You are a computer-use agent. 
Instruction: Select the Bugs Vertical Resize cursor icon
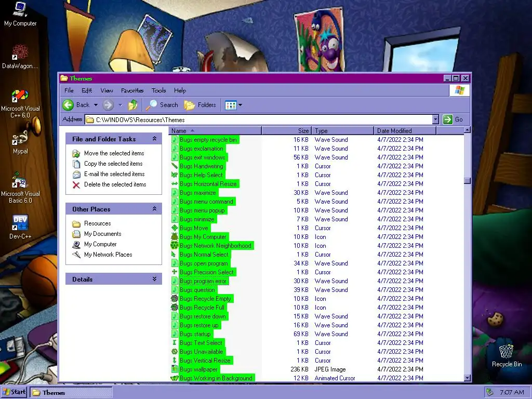pyautogui.click(x=175, y=361)
